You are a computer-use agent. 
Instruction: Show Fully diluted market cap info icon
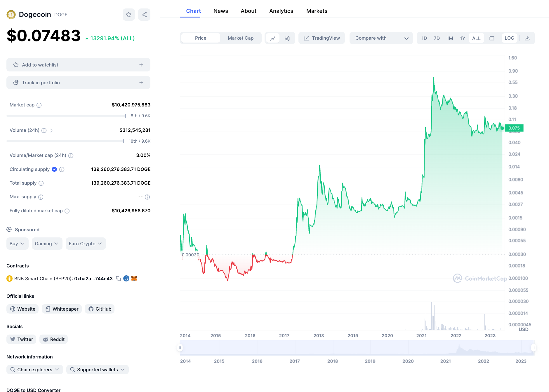[67, 211]
